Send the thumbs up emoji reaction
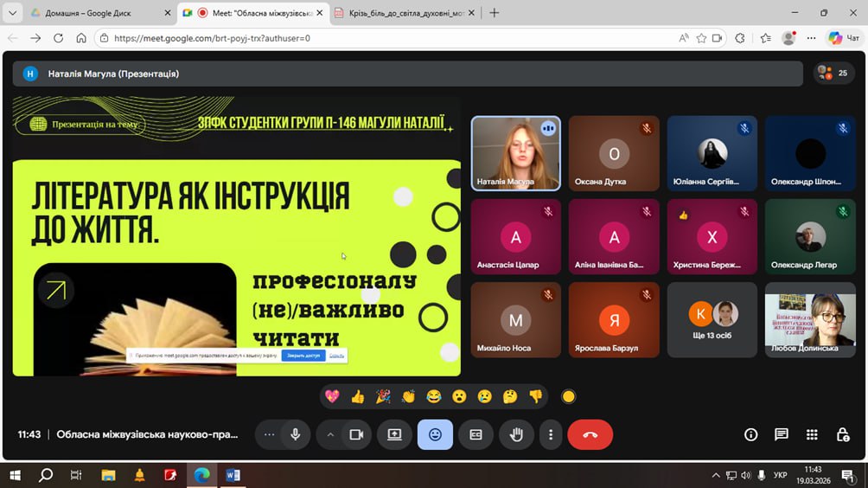Screen dimensions: 868x488 pos(357,396)
